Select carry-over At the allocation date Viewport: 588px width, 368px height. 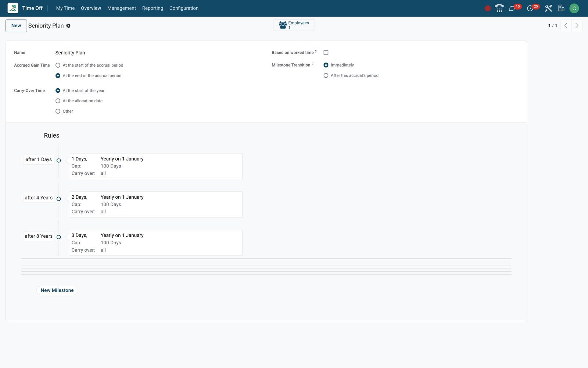58,101
